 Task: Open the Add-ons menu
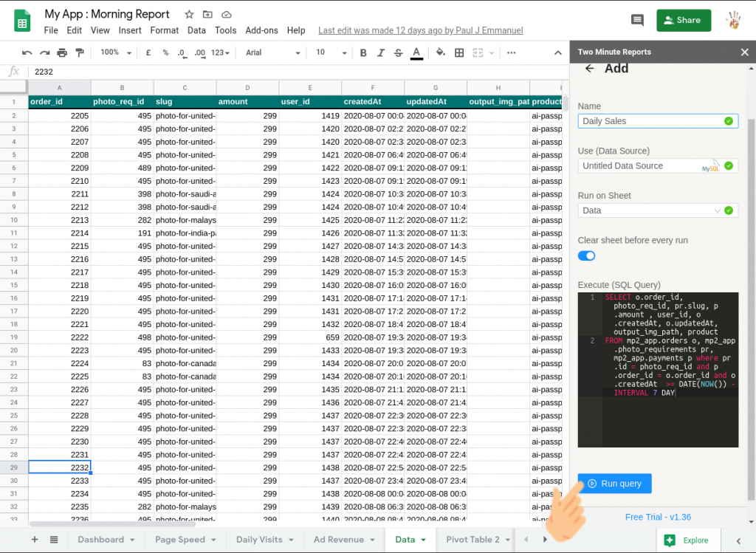pos(262,30)
